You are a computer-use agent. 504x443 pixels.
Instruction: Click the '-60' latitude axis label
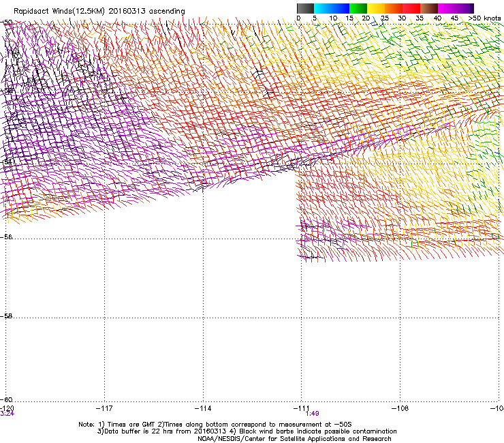(6, 399)
